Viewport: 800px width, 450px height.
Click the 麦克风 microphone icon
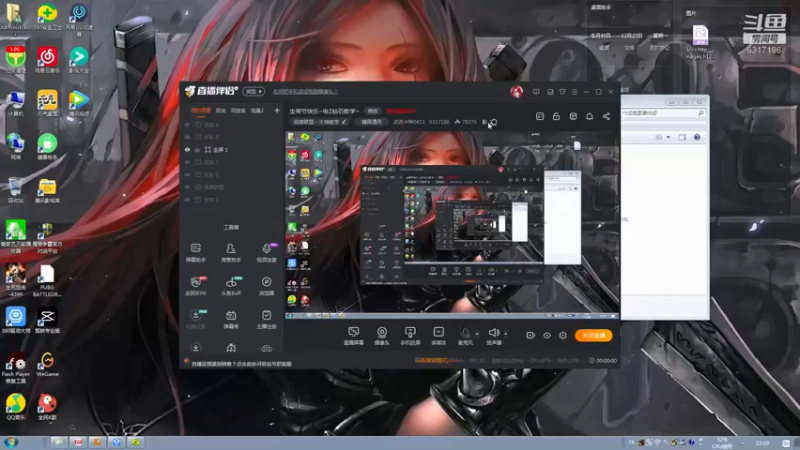[465, 333]
